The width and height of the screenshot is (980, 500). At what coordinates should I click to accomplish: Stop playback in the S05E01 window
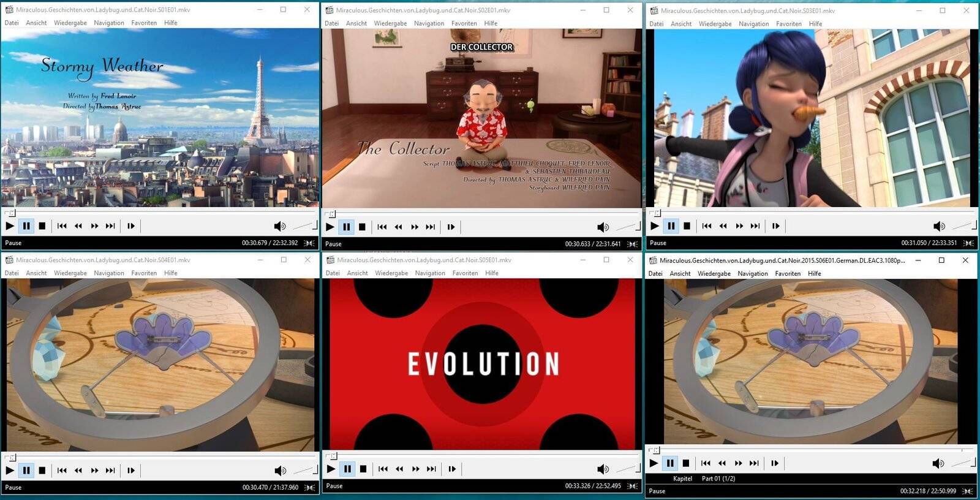(x=363, y=469)
